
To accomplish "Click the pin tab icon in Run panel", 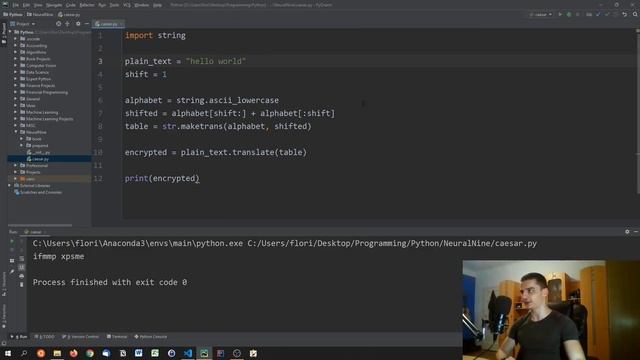I will coord(12,272).
